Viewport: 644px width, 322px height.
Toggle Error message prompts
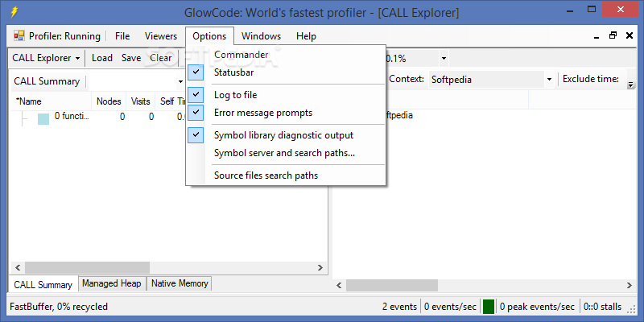[286, 113]
